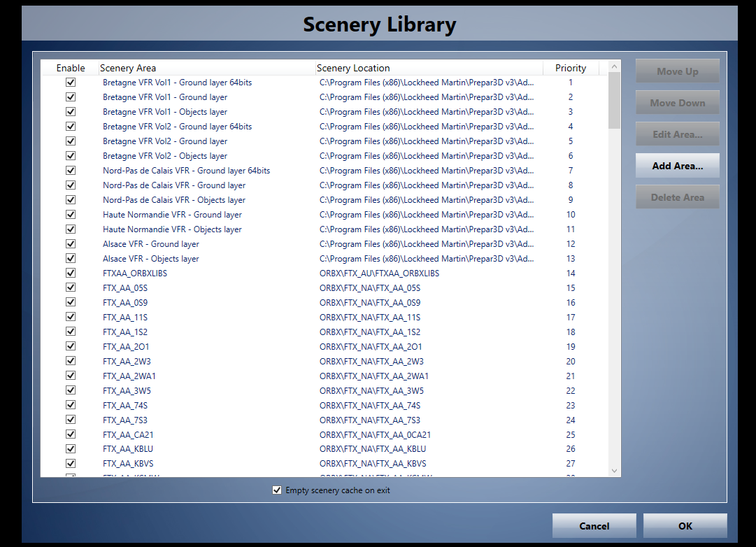
Task: Disable the FTX_AA_7S3 checkbox
Action: [x=71, y=420]
